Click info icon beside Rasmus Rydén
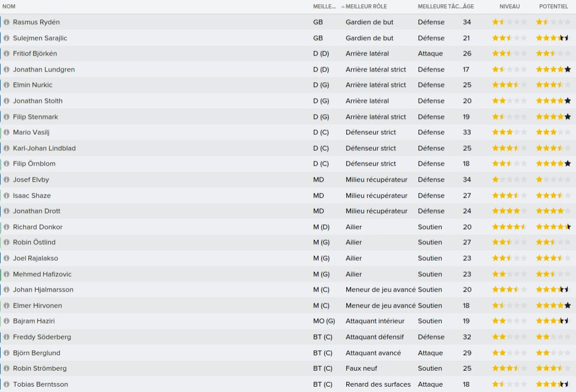 (7, 22)
